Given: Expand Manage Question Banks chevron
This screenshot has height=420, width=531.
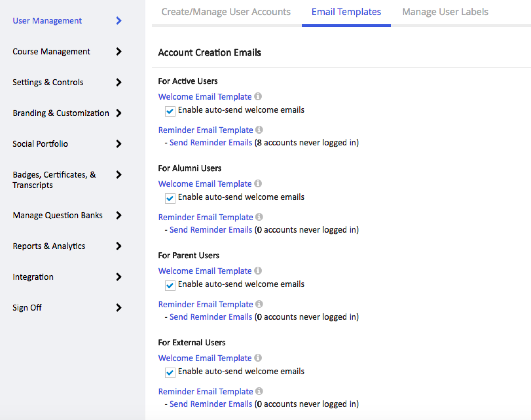Looking at the screenshot, I should (118, 215).
